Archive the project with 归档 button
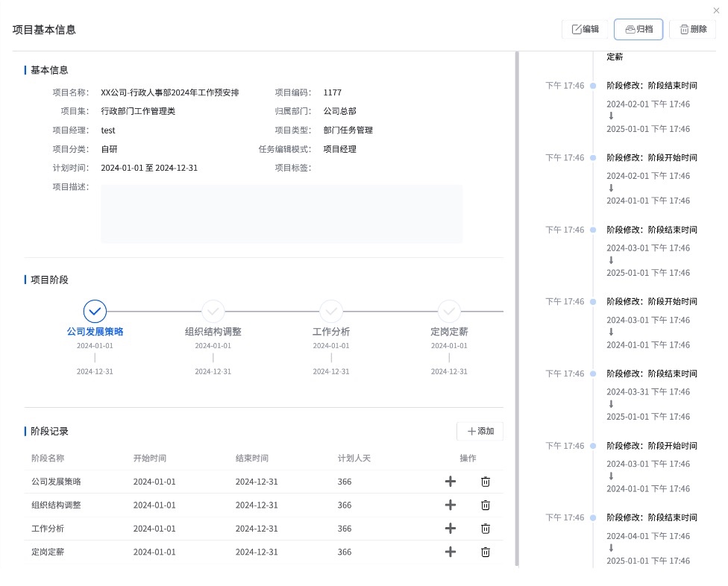 tap(638, 29)
